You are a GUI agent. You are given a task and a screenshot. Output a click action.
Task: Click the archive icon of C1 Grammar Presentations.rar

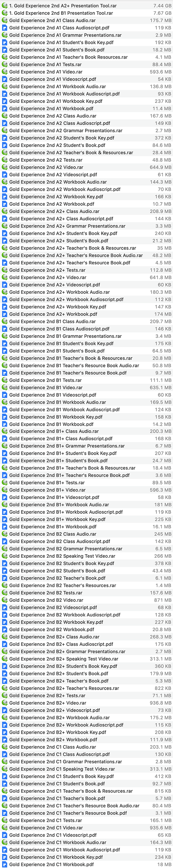click(4, 762)
